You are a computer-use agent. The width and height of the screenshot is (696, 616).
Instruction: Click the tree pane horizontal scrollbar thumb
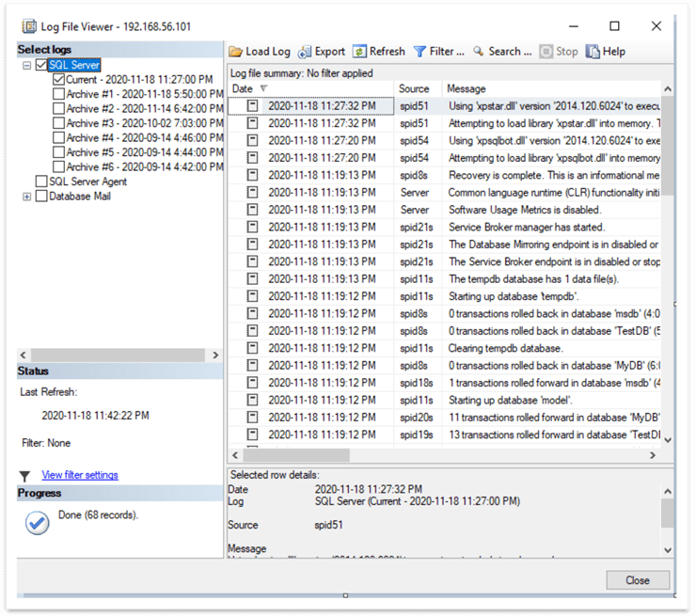click(119, 355)
